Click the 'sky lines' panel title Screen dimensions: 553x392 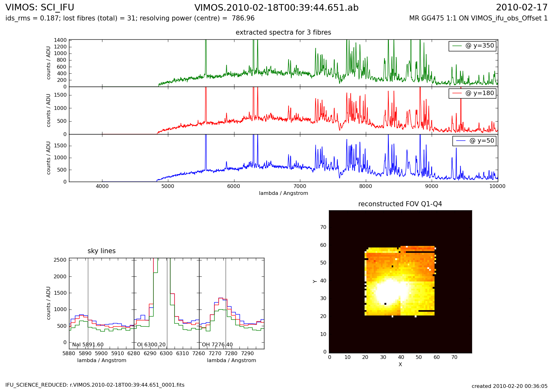tap(101, 251)
